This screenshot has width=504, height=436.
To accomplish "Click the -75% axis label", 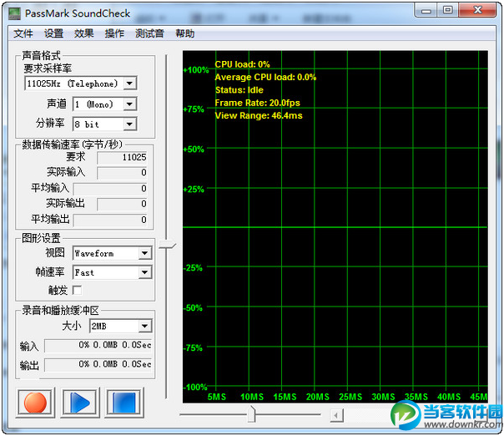I will (x=193, y=347).
